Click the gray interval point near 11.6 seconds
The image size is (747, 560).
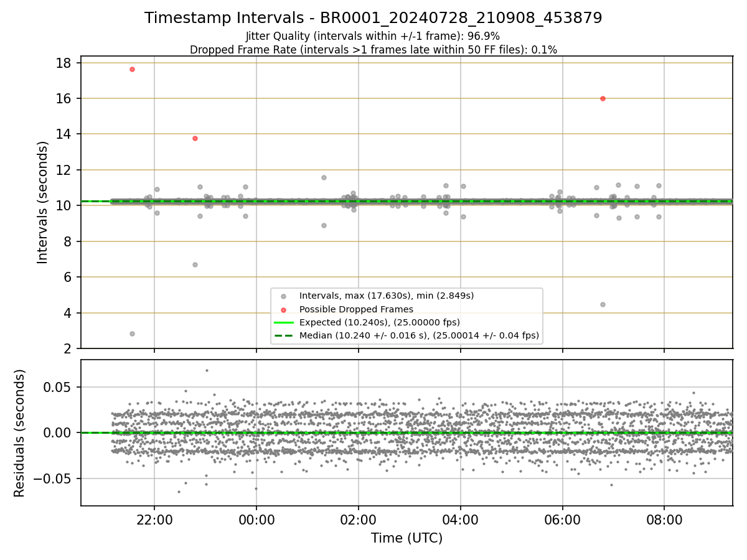click(324, 177)
